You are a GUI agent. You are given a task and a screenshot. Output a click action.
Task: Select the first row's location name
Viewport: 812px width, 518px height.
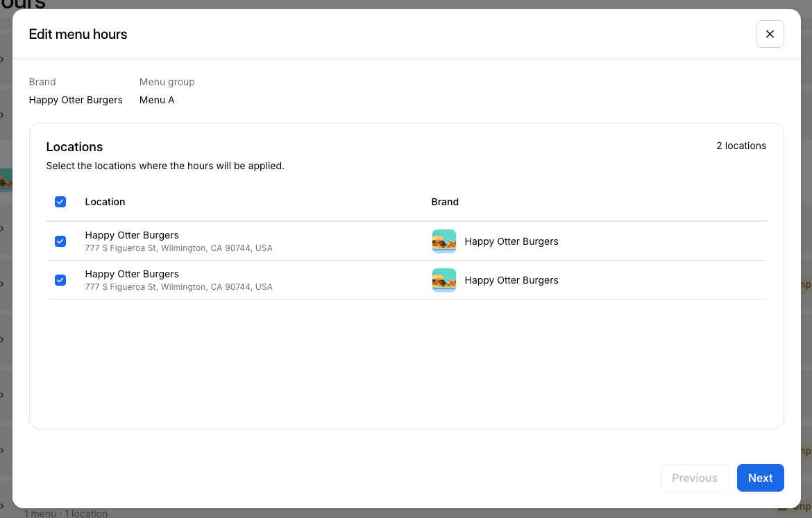(132, 235)
